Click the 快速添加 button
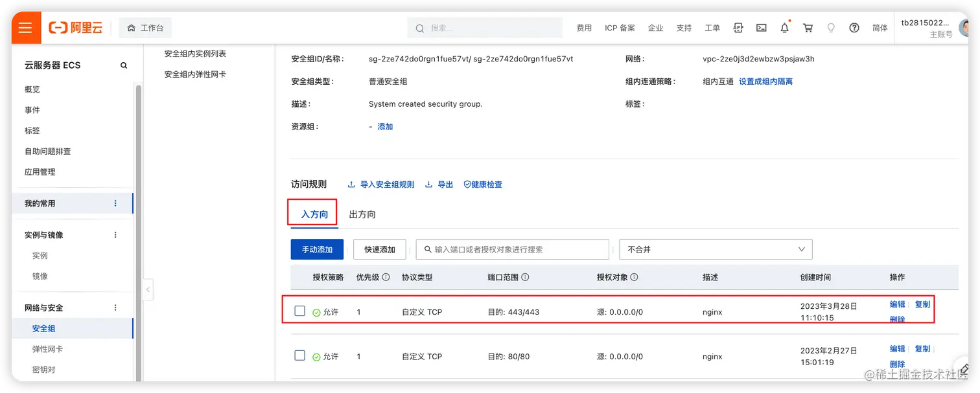The height and width of the screenshot is (393, 980). coord(380,249)
